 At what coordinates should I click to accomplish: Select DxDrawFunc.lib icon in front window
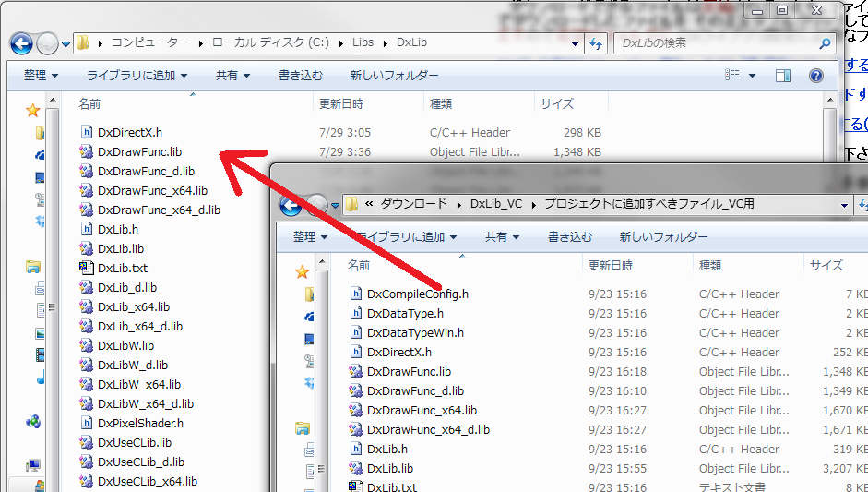pyautogui.click(x=356, y=372)
